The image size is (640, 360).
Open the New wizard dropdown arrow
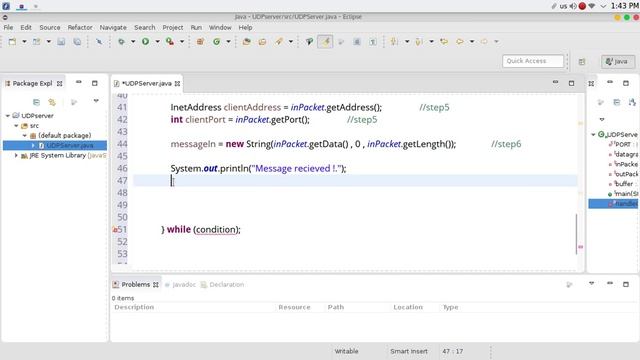[x=24, y=42]
